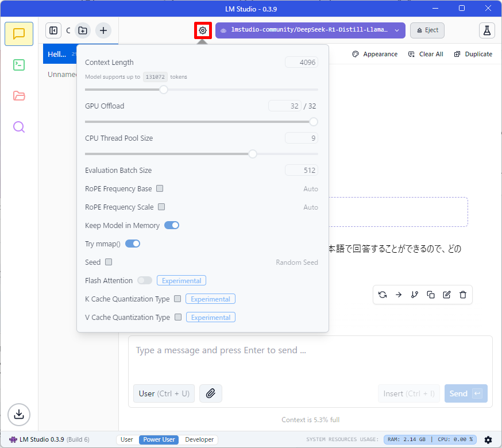Viewport: 502px width, 448px height.
Task: Click the Send button
Action: pyautogui.click(x=466, y=393)
